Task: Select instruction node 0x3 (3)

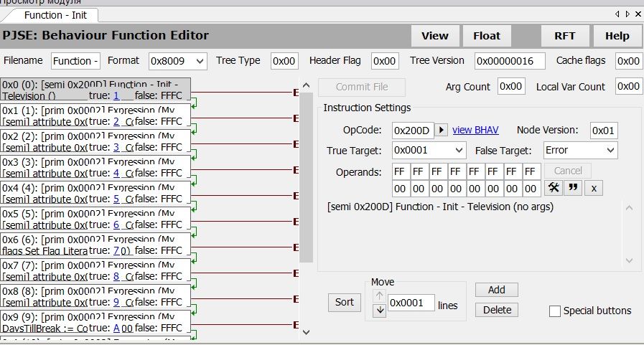Action: tap(95, 167)
